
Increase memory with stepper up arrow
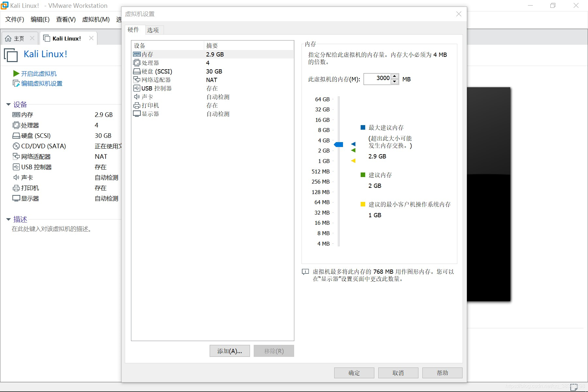[x=395, y=76]
